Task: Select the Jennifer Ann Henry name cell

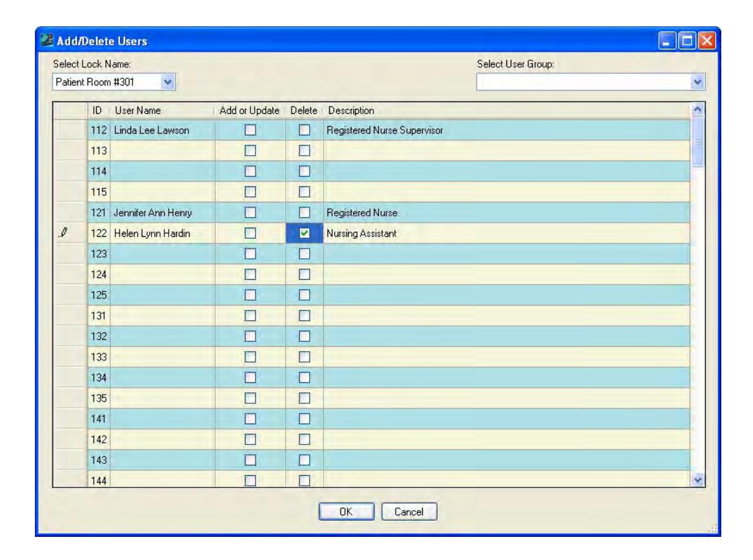Action: pos(162,213)
